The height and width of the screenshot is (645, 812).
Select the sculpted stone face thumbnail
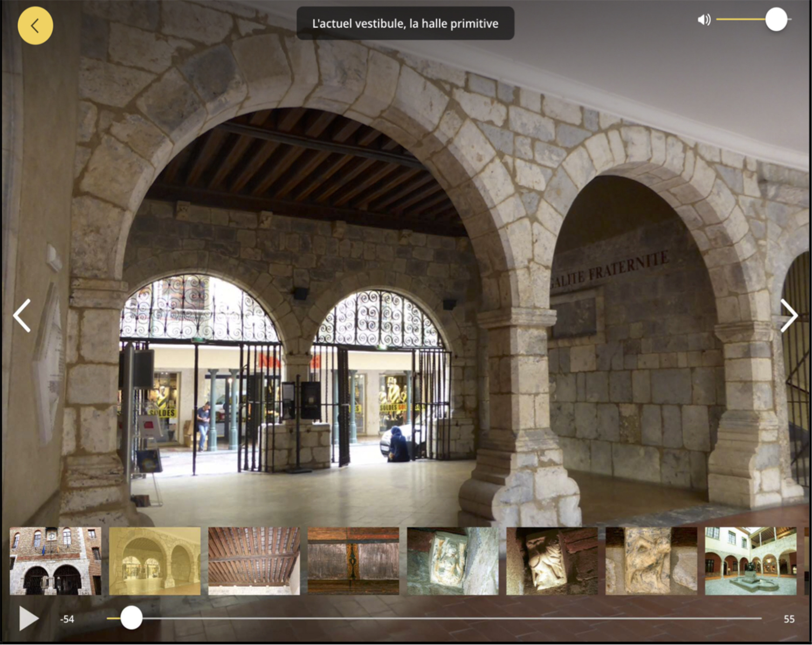tap(552, 561)
